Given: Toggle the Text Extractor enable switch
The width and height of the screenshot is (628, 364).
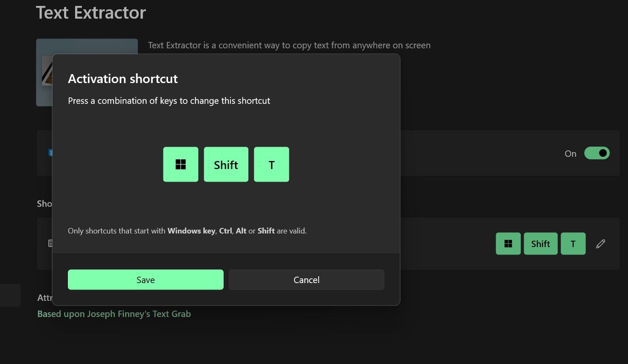Looking at the screenshot, I should 597,153.
